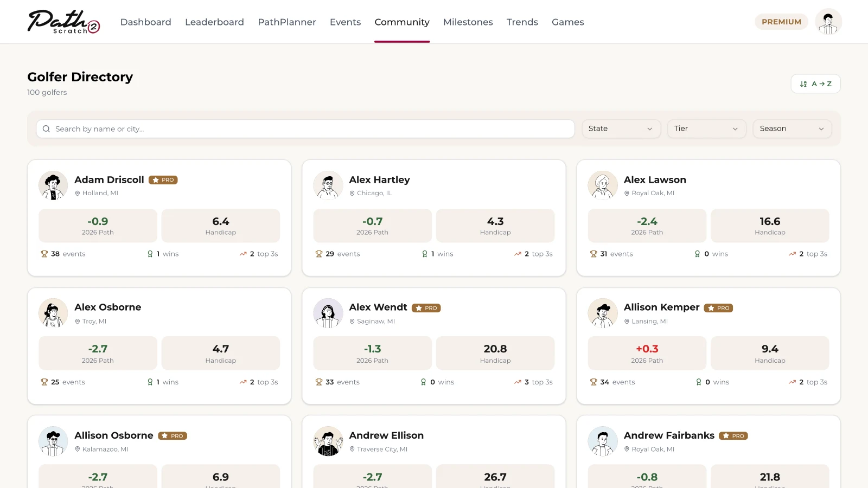Click Adam Driscoll's -0.9 2026 Path tile
This screenshot has width=868, height=488.
pos(98,226)
